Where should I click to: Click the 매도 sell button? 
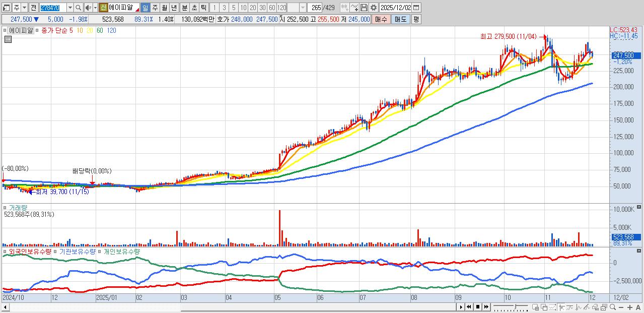[401, 19]
